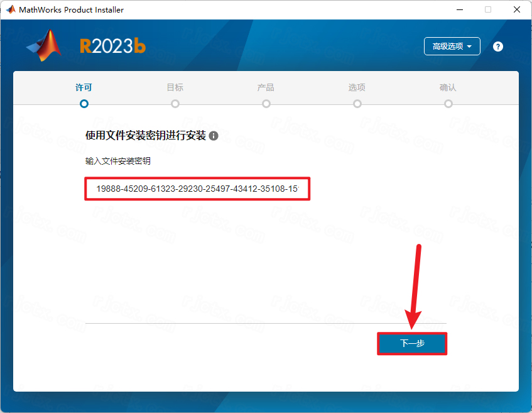Open the help question mark icon
Image resolution: width=532 pixels, height=413 pixels.
click(498, 47)
